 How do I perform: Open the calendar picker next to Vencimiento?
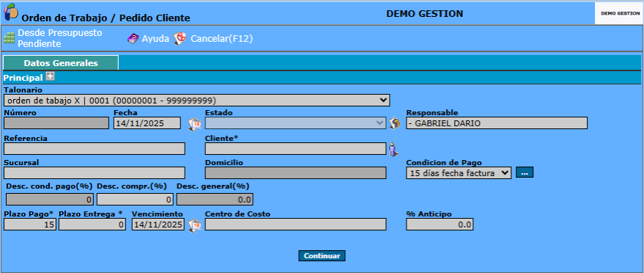[x=194, y=225]
